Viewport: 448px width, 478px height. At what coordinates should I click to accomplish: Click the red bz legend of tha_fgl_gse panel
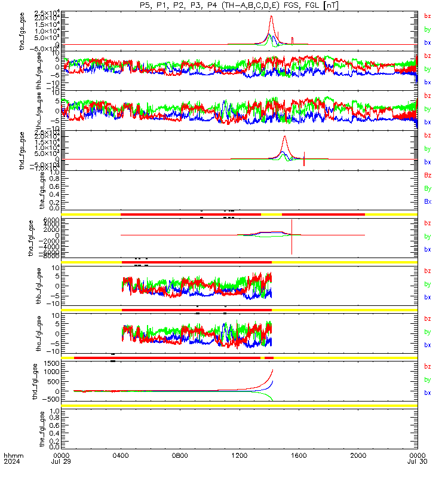coord(427,223)
